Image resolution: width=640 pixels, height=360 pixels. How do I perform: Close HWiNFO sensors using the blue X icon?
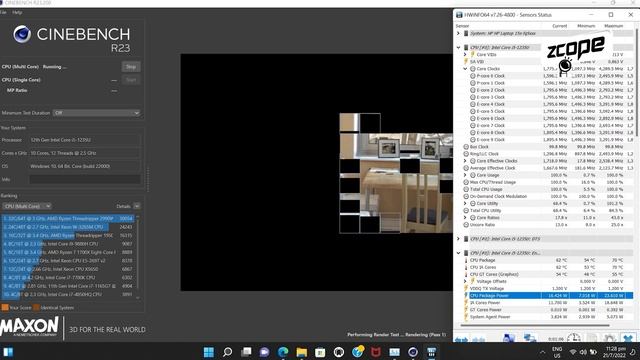tap(627, 338)
